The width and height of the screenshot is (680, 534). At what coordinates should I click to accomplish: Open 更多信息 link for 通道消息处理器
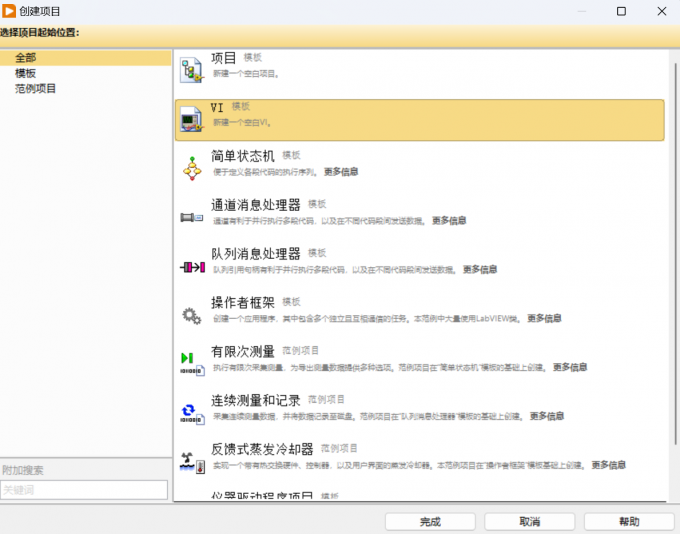449,221
